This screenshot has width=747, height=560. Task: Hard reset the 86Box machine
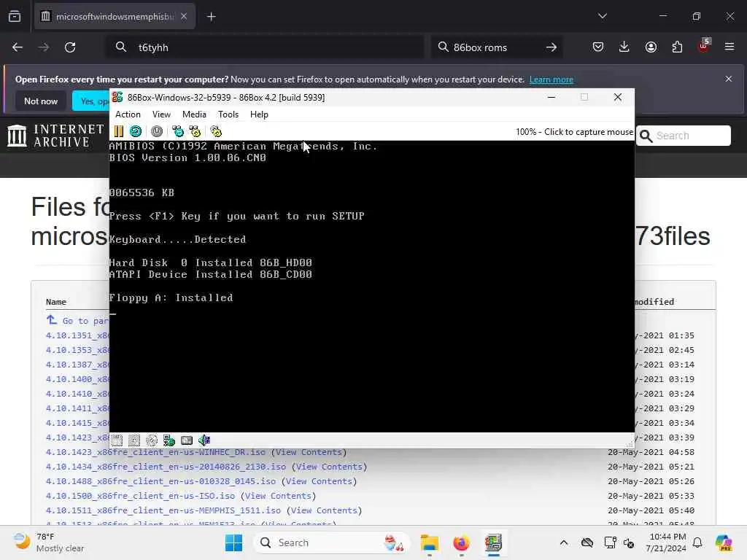point(136,131)
